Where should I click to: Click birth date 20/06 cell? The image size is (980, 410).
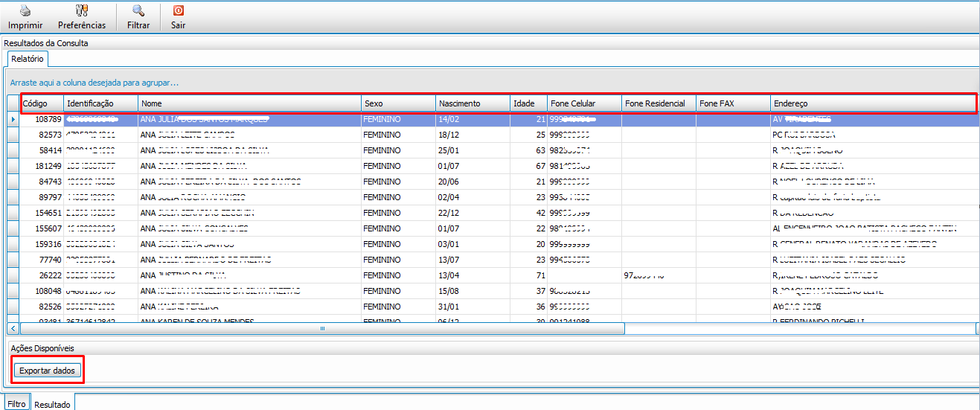tap(473, 182)
